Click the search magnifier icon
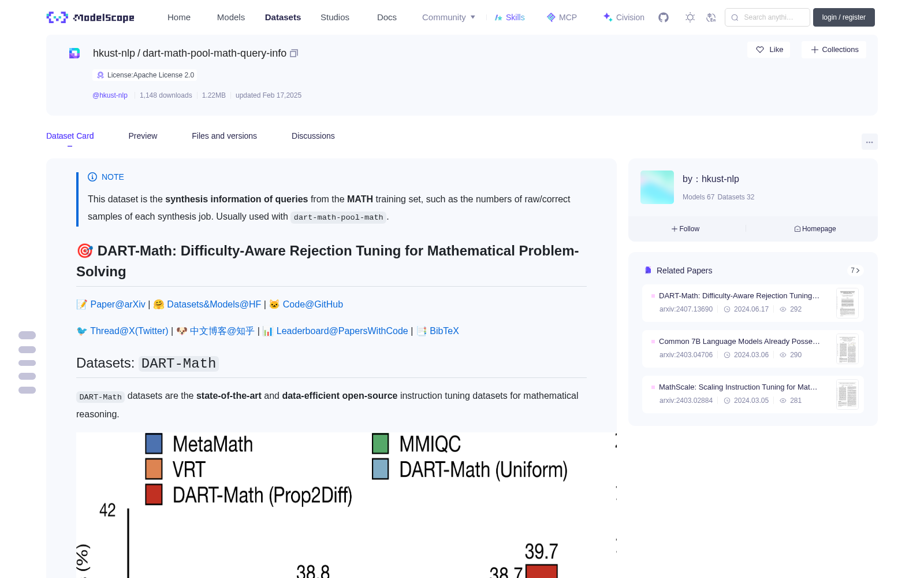This screenshot has width=924, height=578. click(x=735, y=17)
